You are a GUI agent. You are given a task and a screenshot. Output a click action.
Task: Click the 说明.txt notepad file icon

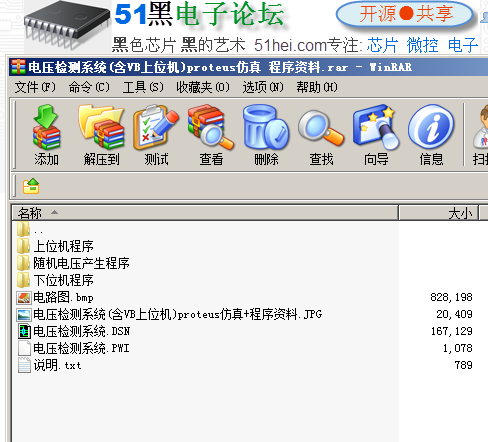coord(24,365)
